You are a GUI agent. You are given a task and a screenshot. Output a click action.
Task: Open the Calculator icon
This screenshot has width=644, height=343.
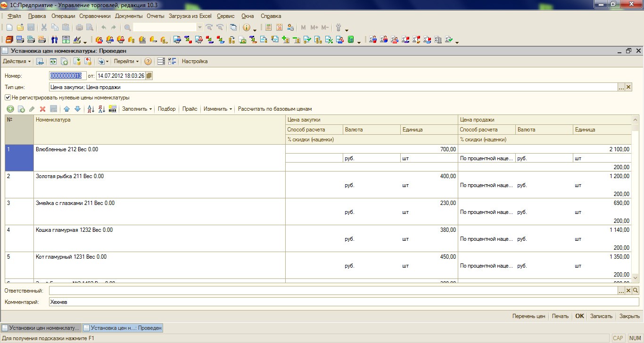pyautogui.click(x=269, y=28)
